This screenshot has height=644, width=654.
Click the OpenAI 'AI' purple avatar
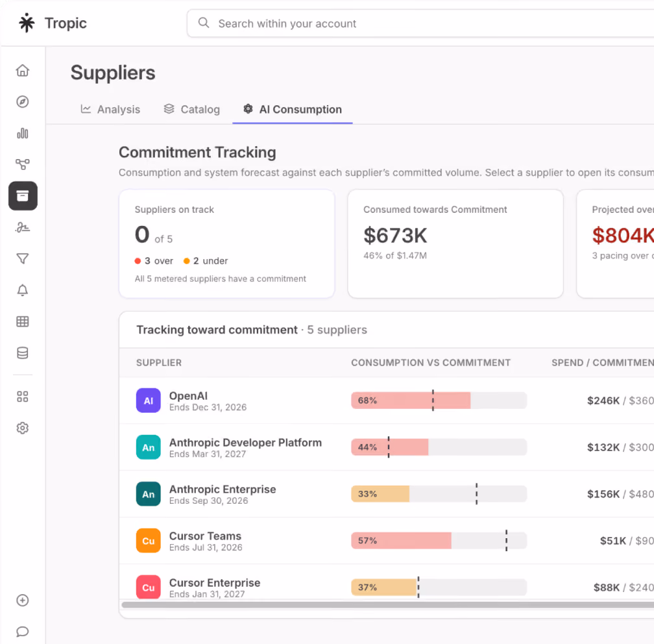149,401
